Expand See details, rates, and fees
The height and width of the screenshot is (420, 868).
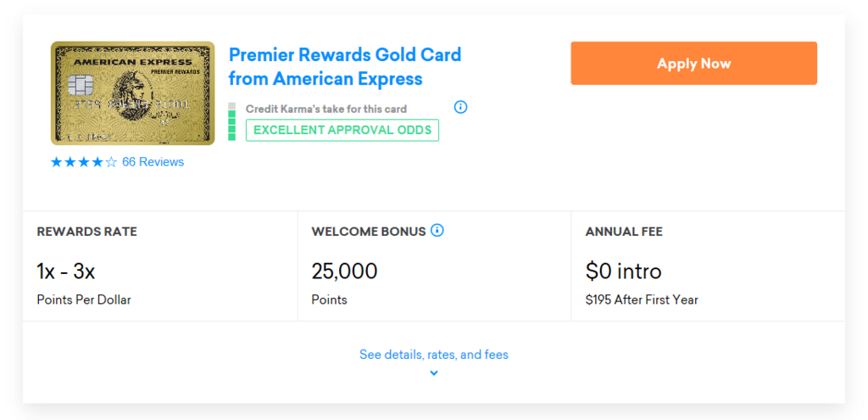[434, 354]
